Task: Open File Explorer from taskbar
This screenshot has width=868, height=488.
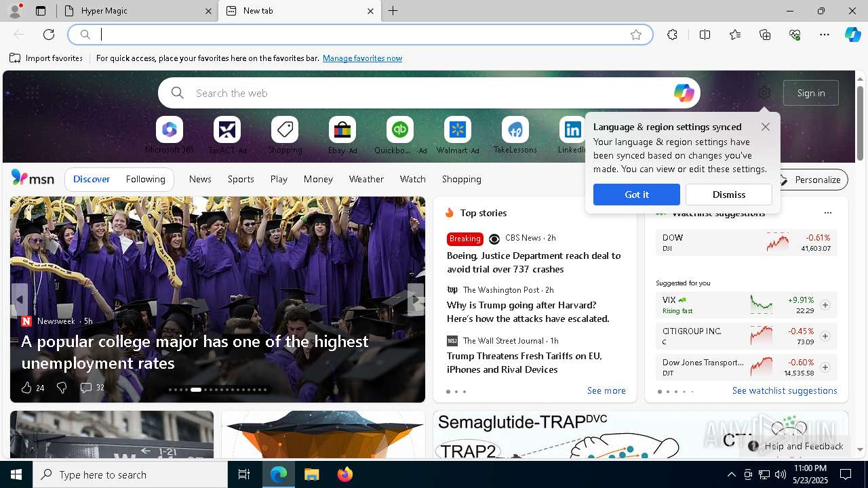Action: tap(311, 474)
